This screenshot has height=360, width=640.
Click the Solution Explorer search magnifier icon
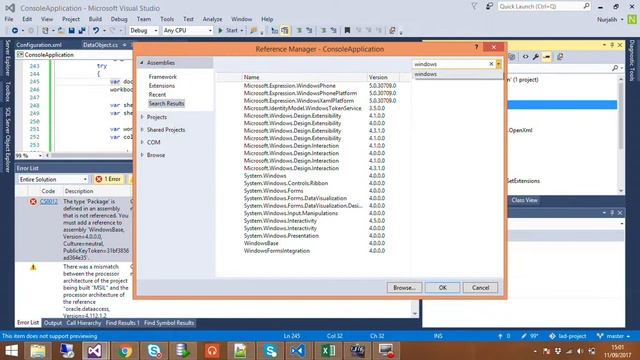[x=615, y=68]
